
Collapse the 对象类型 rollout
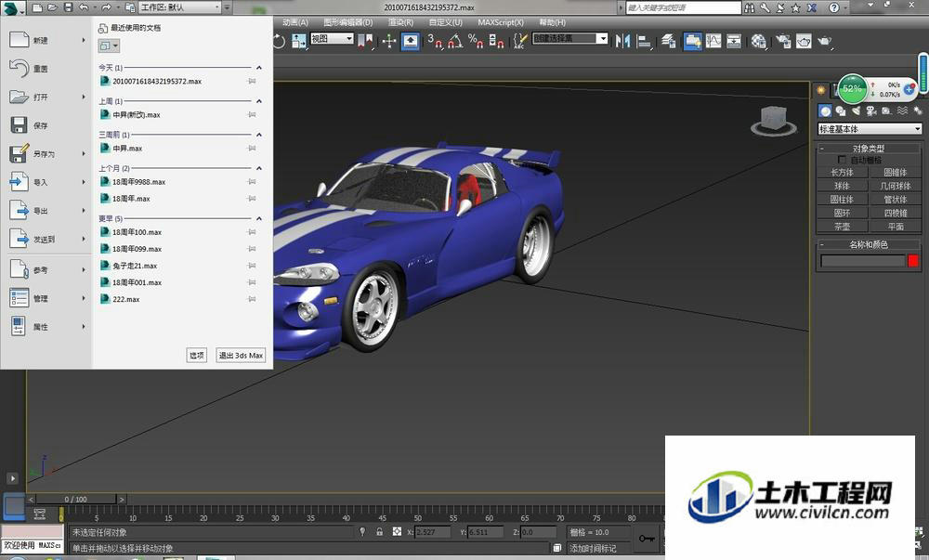coord(869,148)
